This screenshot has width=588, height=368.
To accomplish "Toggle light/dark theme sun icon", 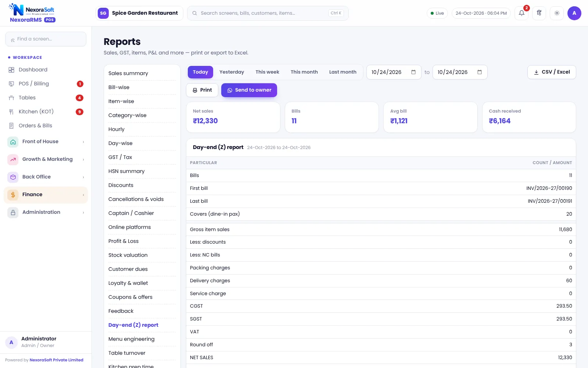I will [557, 13].
